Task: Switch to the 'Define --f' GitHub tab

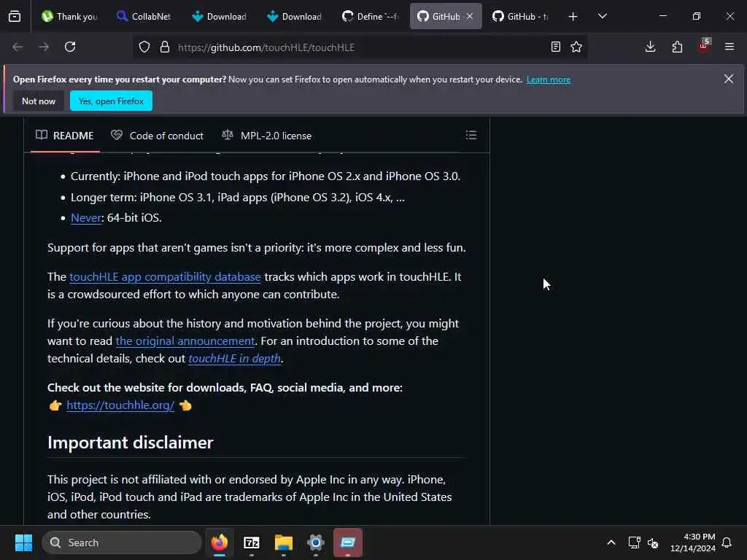Action: coord(369,16)
